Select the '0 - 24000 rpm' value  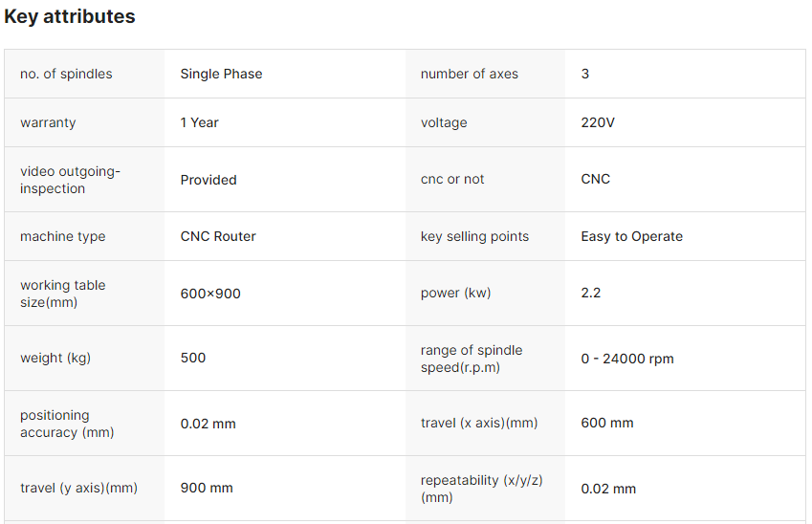[x=626, y=359]
